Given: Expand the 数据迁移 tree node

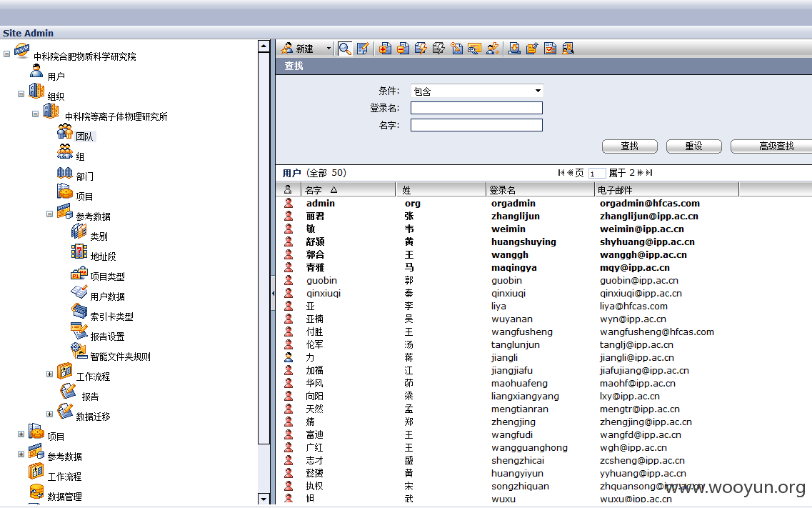Looking at the screenshot, I should (x=50, y=414).
